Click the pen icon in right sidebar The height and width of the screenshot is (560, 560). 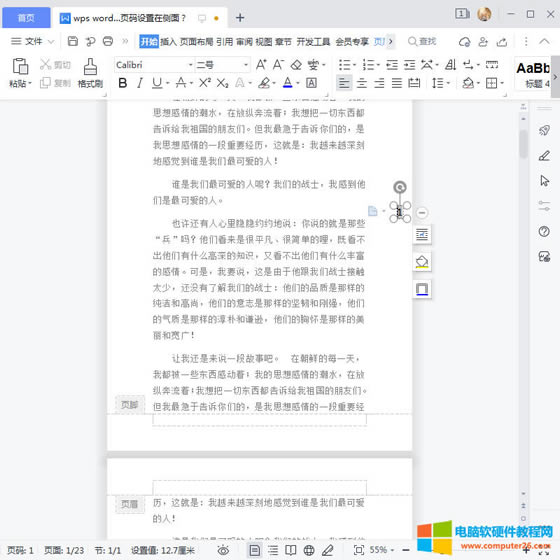click(x=544, y=156)
